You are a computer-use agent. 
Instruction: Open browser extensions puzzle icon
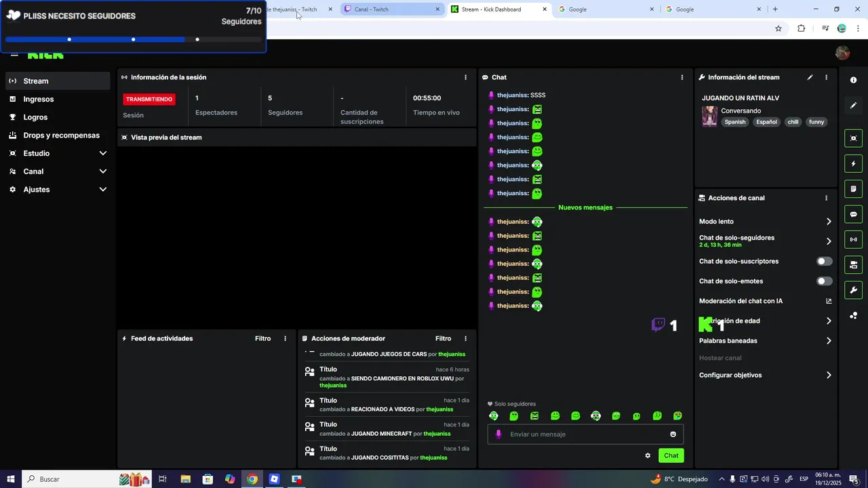(802, 28)
